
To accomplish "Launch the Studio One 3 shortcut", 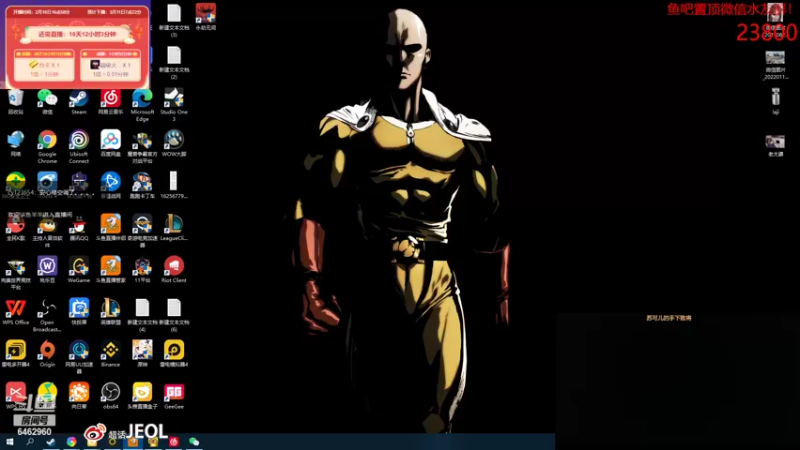I will tap(174, 105).
